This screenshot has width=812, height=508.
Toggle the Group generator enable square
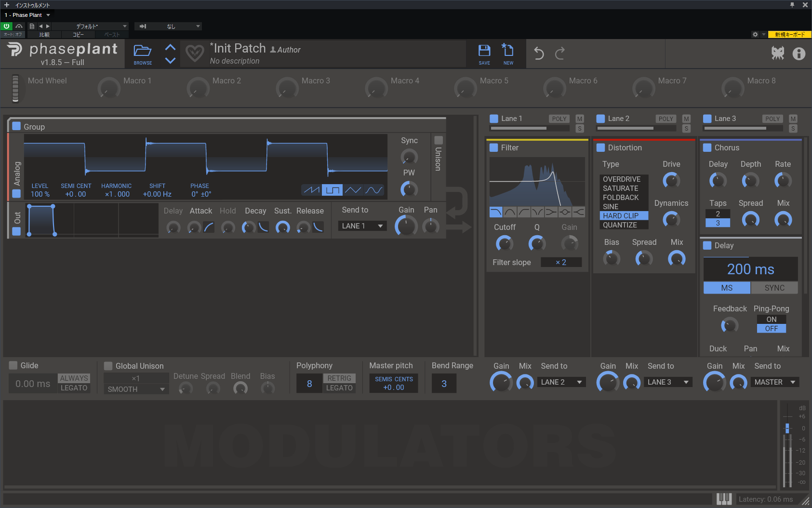tap(16, 126)
